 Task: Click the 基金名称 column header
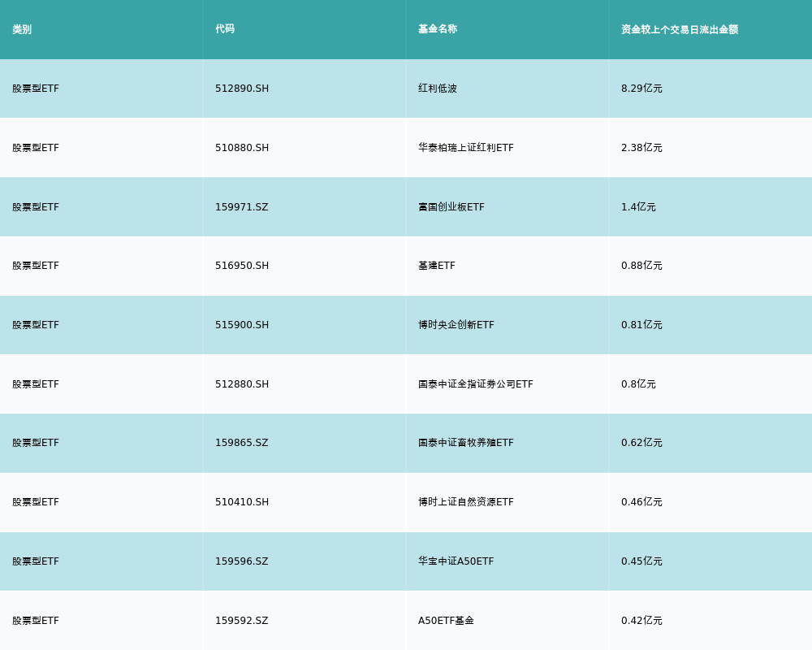tap(438, 29)
